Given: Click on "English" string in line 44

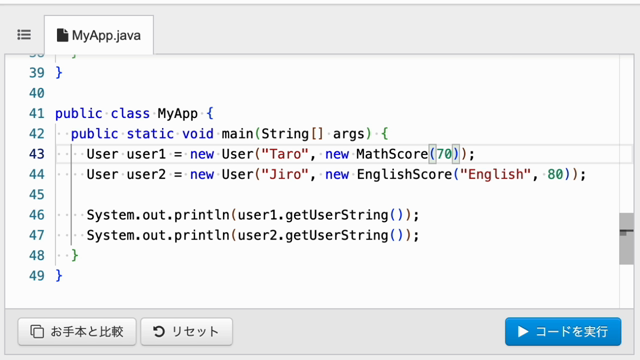Looking at the screenshot, I should coord(495,174).
